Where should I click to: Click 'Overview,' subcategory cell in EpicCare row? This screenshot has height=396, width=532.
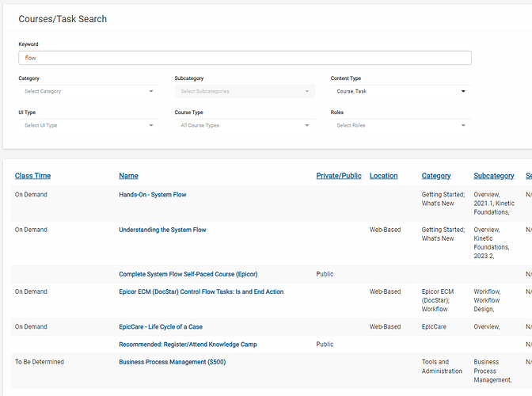click(487, 327)
